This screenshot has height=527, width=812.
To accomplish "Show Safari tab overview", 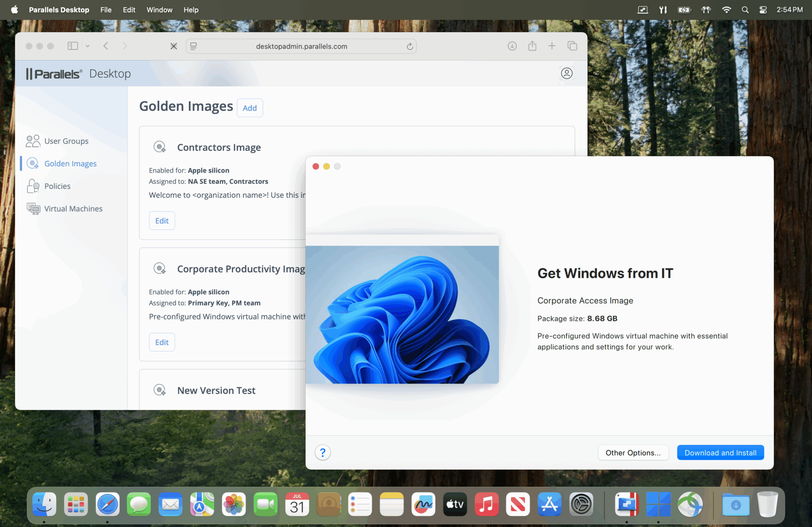I will point(572,46).
